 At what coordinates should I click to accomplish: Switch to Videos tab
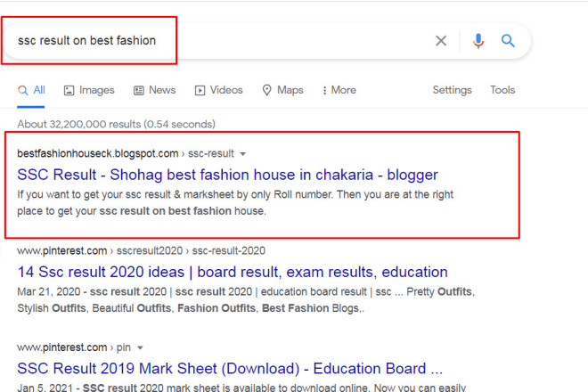218,90
